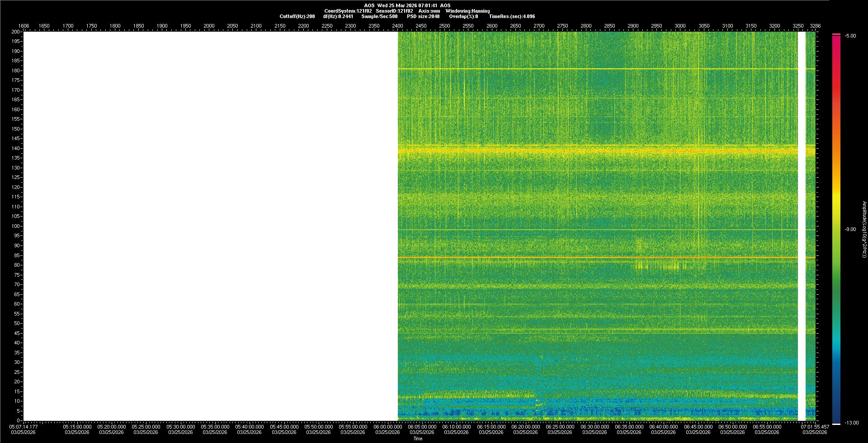Viewport: 868px width, 443px height.
Task: Click the 2400 sample tick on top axis
Action: click(397, 26)
